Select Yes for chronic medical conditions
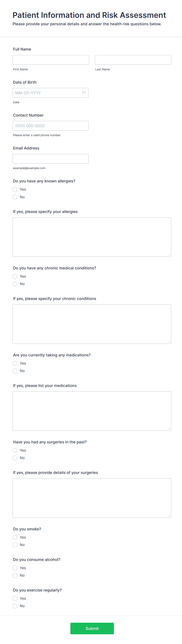The width and height of the screenshot is (182, 644). click(15, 276)
